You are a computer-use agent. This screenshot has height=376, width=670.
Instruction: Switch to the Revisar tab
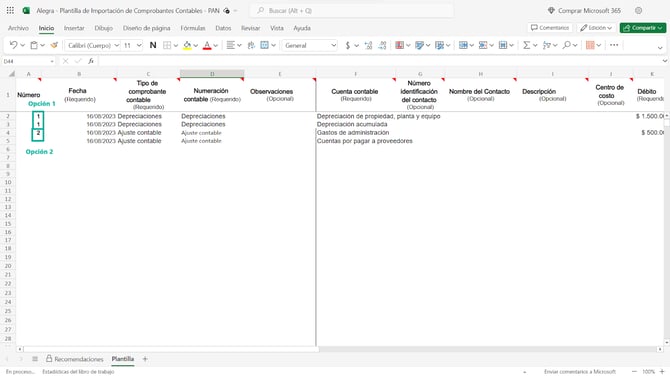(250, 28)
